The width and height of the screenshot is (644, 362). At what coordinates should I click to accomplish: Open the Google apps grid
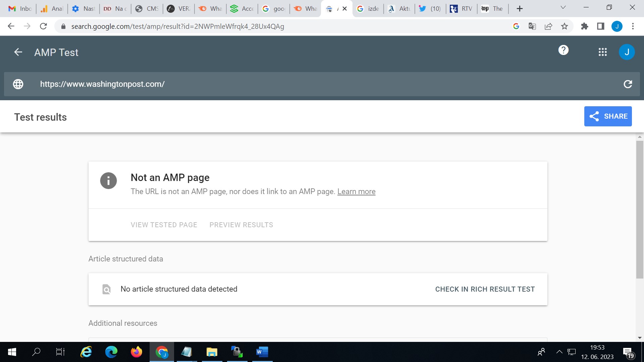coord(603,52)
